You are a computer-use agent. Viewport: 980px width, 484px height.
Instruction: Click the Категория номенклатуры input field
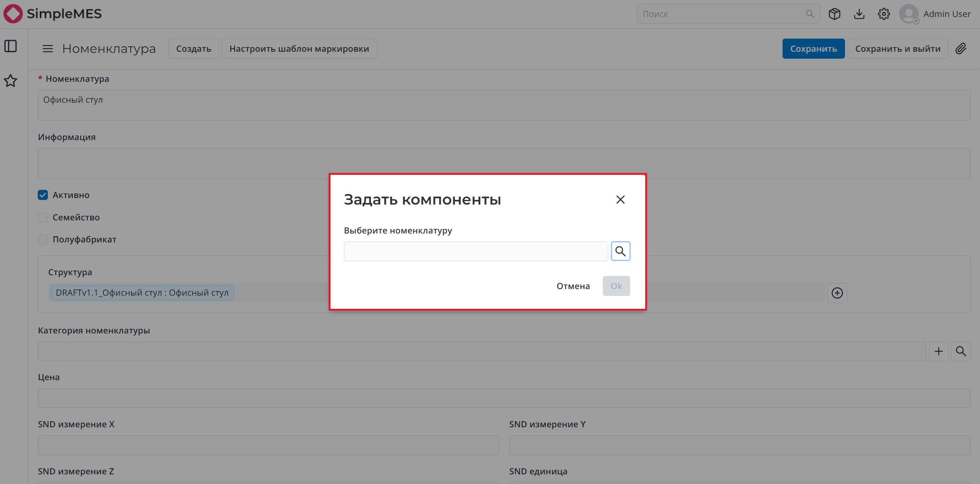482,351
